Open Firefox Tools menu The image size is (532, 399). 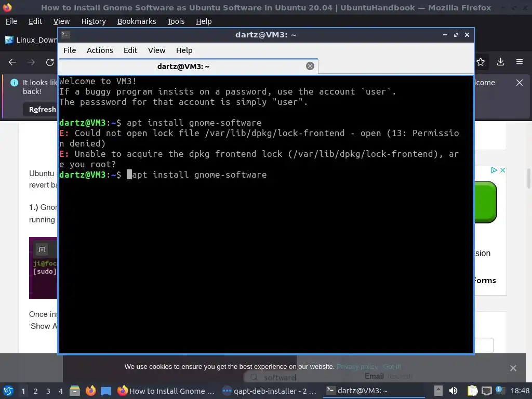(176, 21)
